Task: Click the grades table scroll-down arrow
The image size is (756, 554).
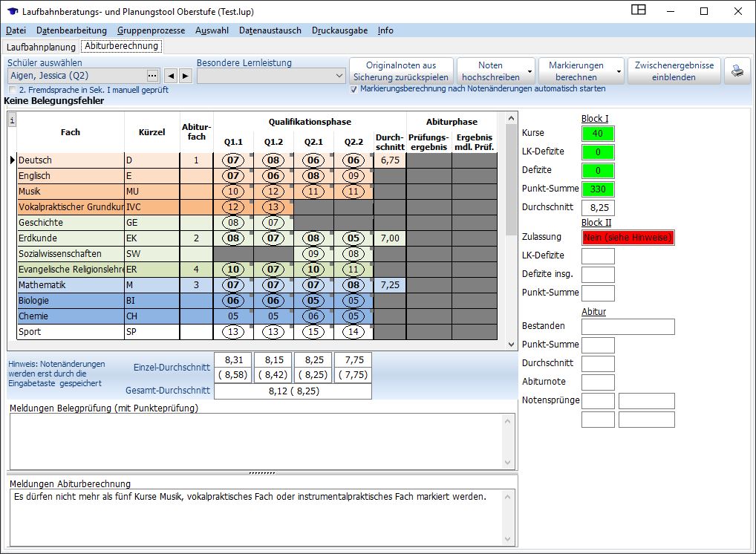Action: tap(511, 345)
